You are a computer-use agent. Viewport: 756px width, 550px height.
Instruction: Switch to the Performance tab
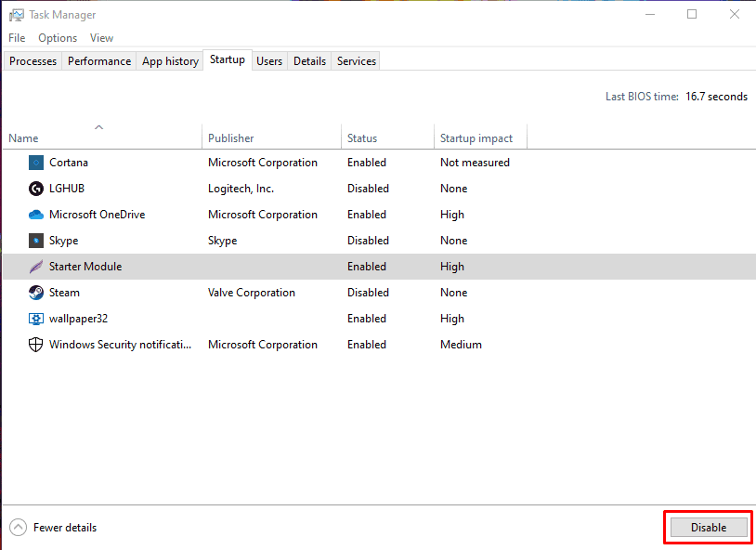[x=99, y=61]
